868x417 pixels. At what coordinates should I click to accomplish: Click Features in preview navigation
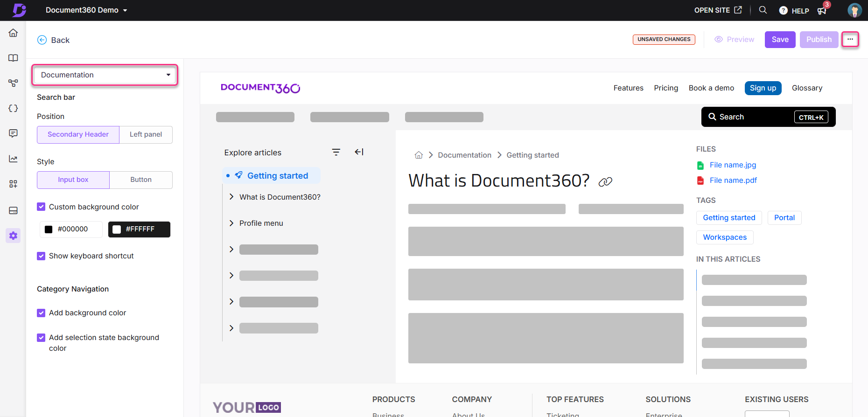click(x=628, y=88)
